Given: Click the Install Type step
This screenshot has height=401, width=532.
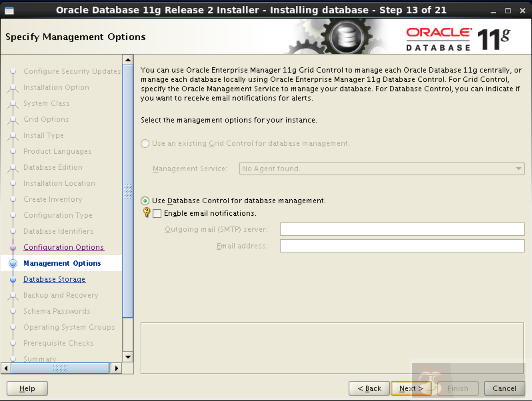Looking at the screenshot, I should tap(43, 135).
